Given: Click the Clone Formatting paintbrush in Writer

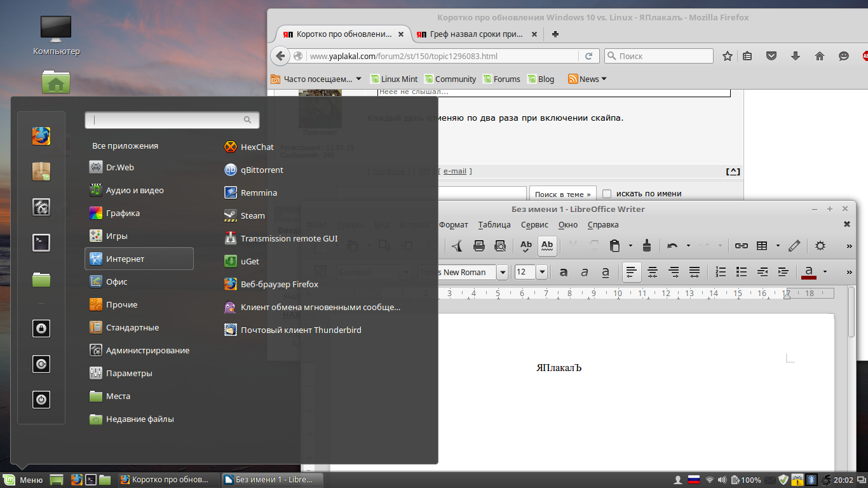Looking at the screenshot, I should tap(647, 245).
